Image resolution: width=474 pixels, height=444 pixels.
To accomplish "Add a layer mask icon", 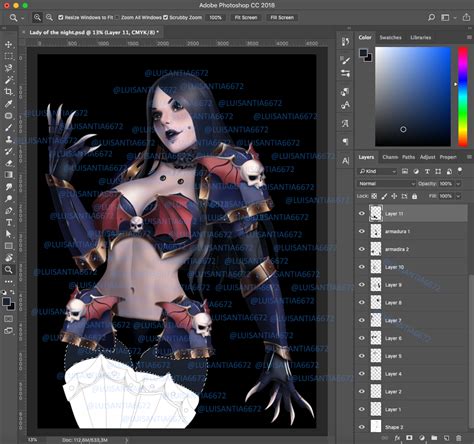I will [409, 438].
